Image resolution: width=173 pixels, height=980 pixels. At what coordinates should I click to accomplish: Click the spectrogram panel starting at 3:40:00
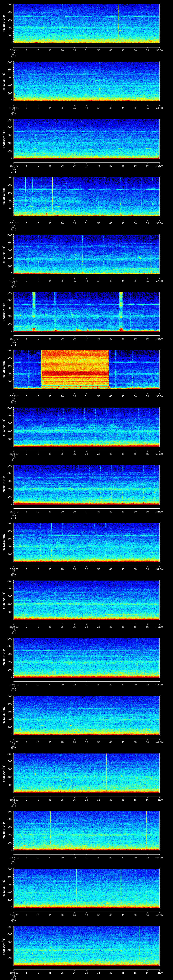click(87, 658)
